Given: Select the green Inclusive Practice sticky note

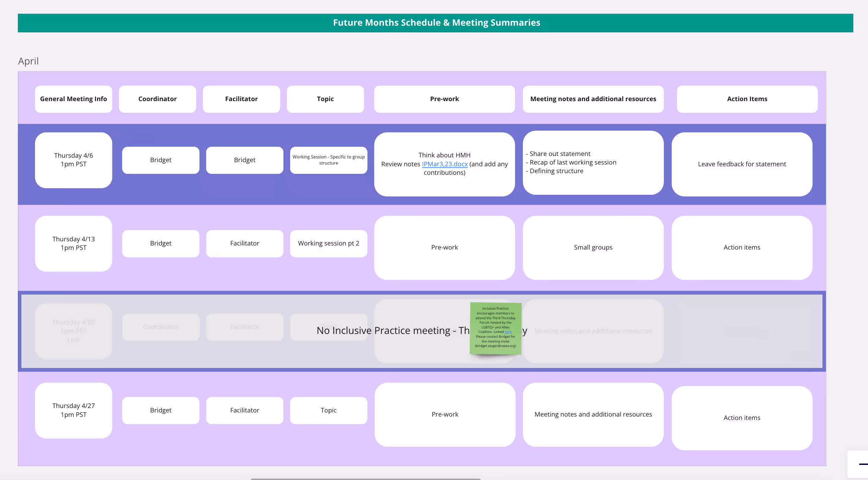Looking at the screenshot, I should pyautogui.click(x=495, y=328).
